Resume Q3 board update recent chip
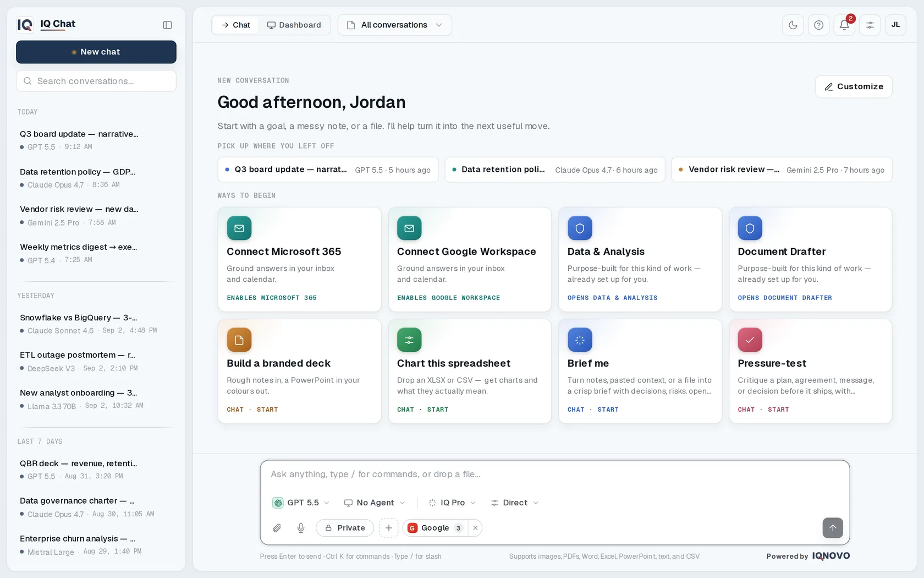Viewport: 924px width, 578px height. point(328,170)
